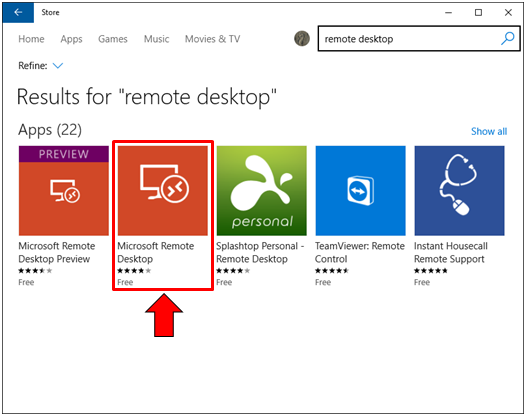Run search with the magnifier icon
This screenshot has width=525, height=416.
508,39
